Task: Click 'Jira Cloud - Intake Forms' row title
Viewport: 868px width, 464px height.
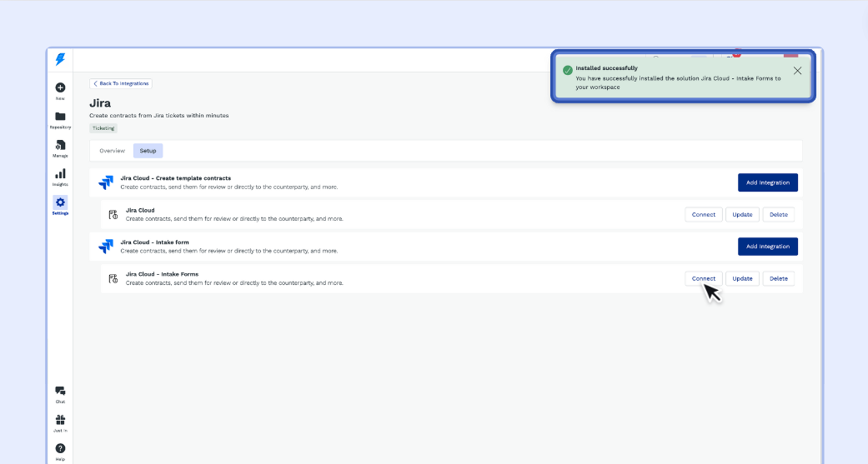Action: pyautogui.click(x=162, y=274)
